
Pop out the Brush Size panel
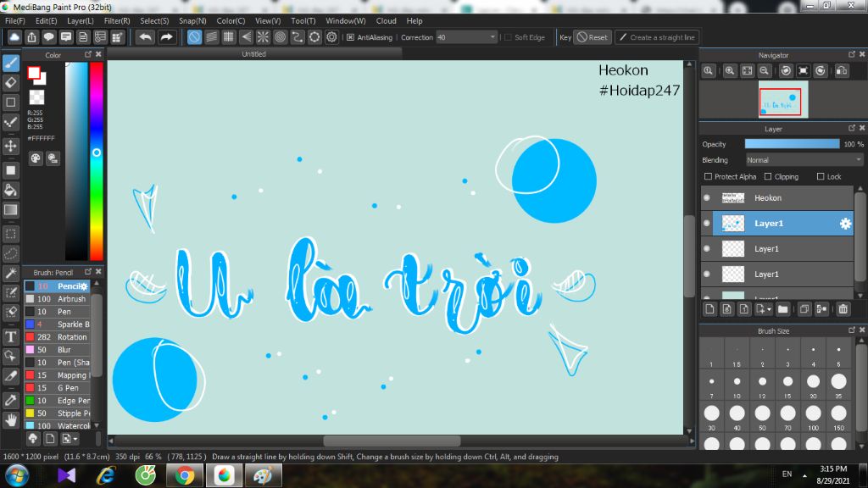coord(851,330)
